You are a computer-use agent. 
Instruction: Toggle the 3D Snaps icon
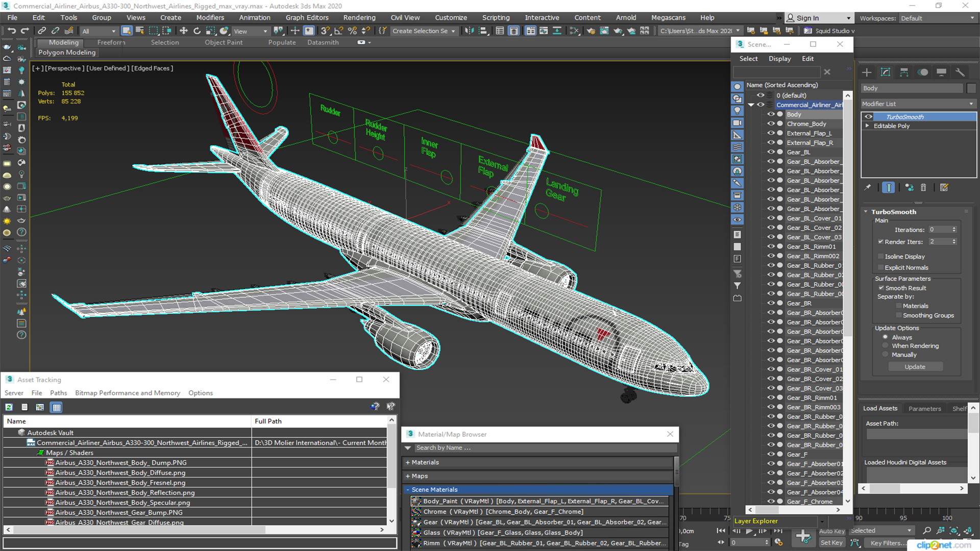pyautogui.click(x=326, y=31)
